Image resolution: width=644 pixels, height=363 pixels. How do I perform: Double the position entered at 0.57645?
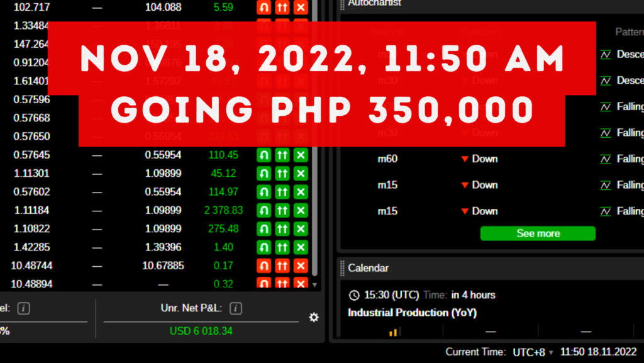click(282, 155)
